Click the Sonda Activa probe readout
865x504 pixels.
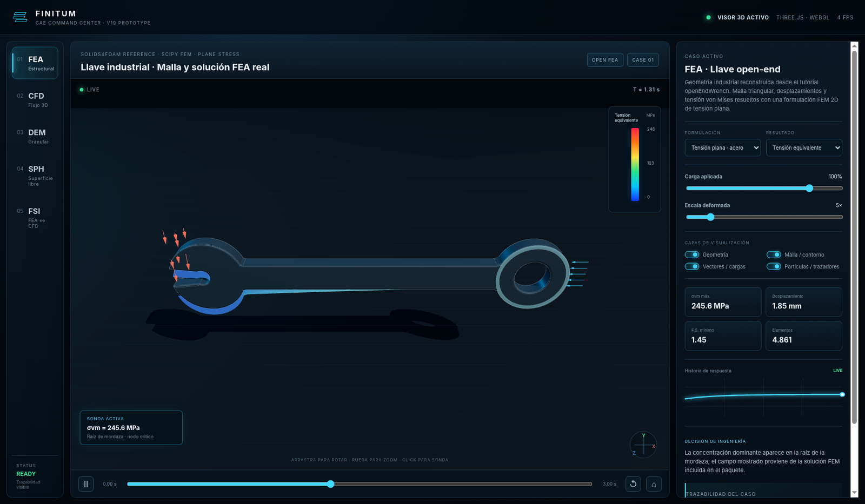tap(131, 428)
